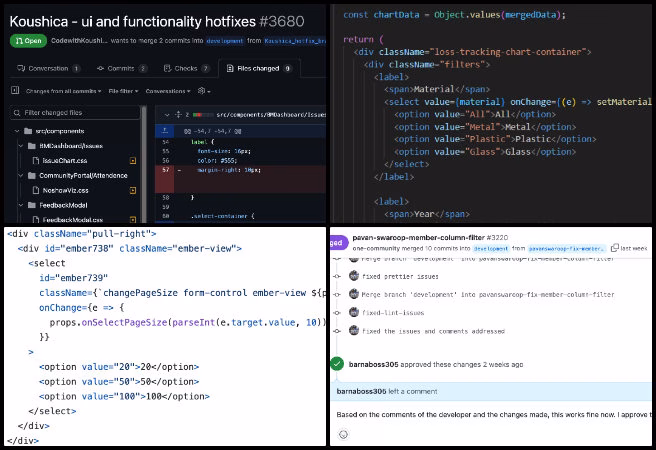656x450 pixels.
Task: Click avatar beside 'fixed the issues and comments addressed'
Action: [354, 331]
